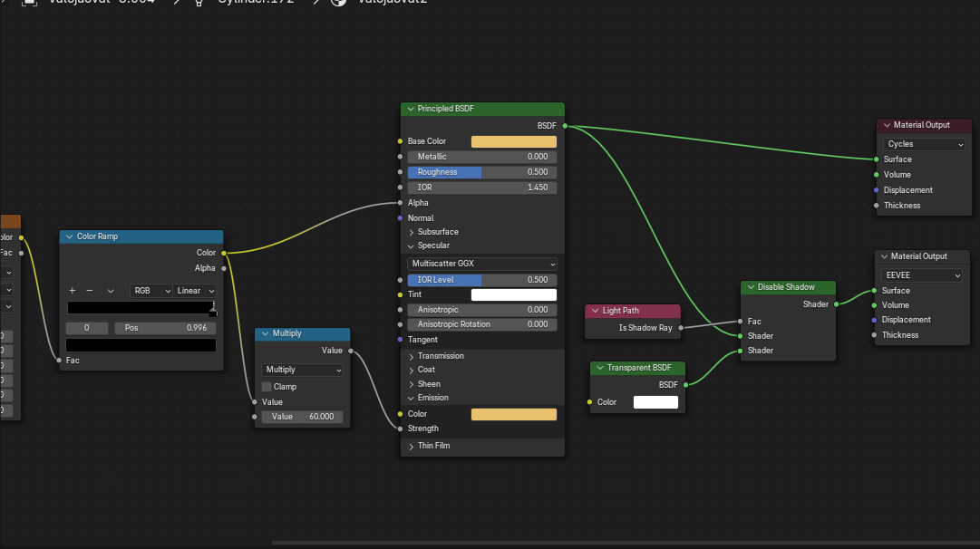Click the IOR Level slider
This screenshot has height=549, width=980.
(x=482, y=280)
